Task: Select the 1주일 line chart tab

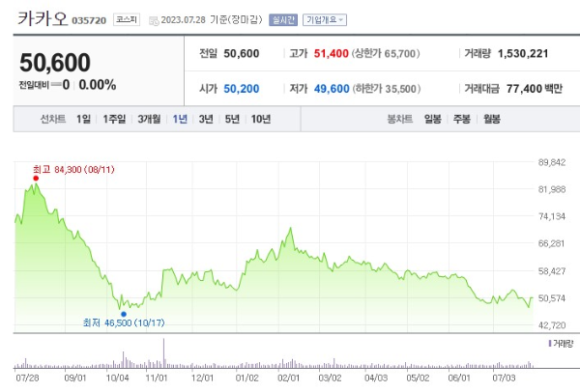Action: click(114, 119)
